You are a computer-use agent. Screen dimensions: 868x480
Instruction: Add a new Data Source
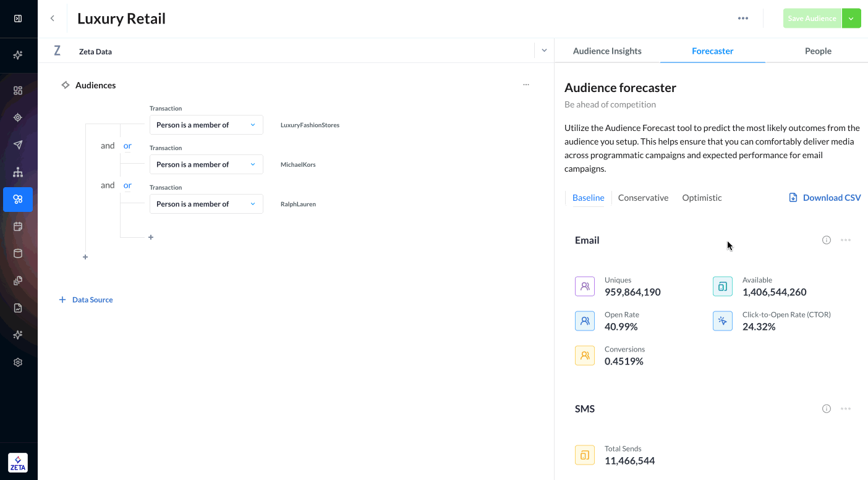pos(86,300)
